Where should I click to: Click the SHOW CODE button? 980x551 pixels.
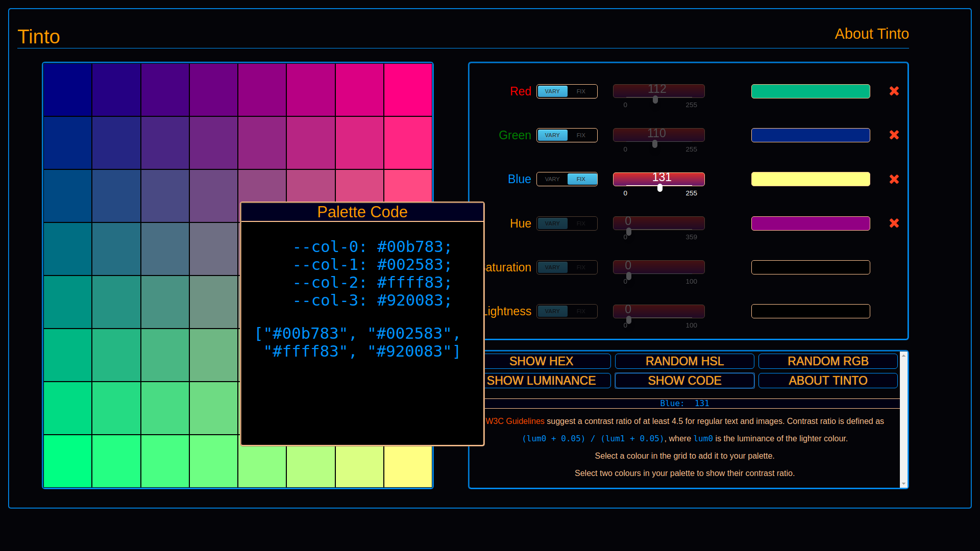tap(684, 381)
